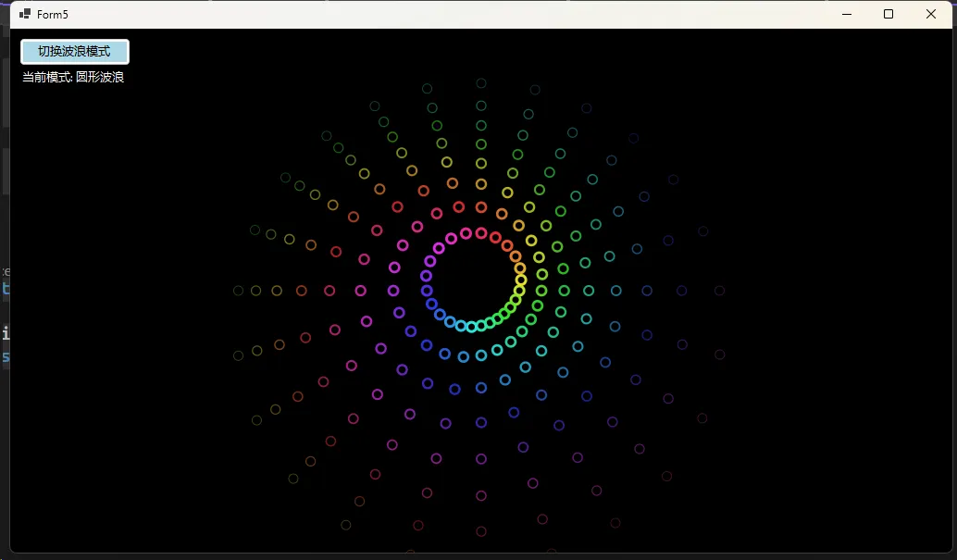
Task: Maximize the Form5 window
Action: (x=889, y=14)
